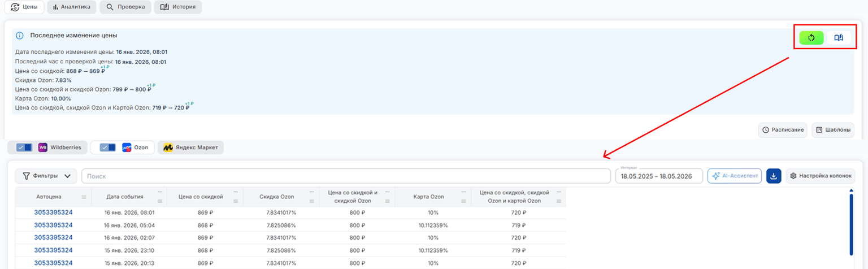Click the Расписание button
This screenshot has width=868, height=269.
click(x=783, y=130)
